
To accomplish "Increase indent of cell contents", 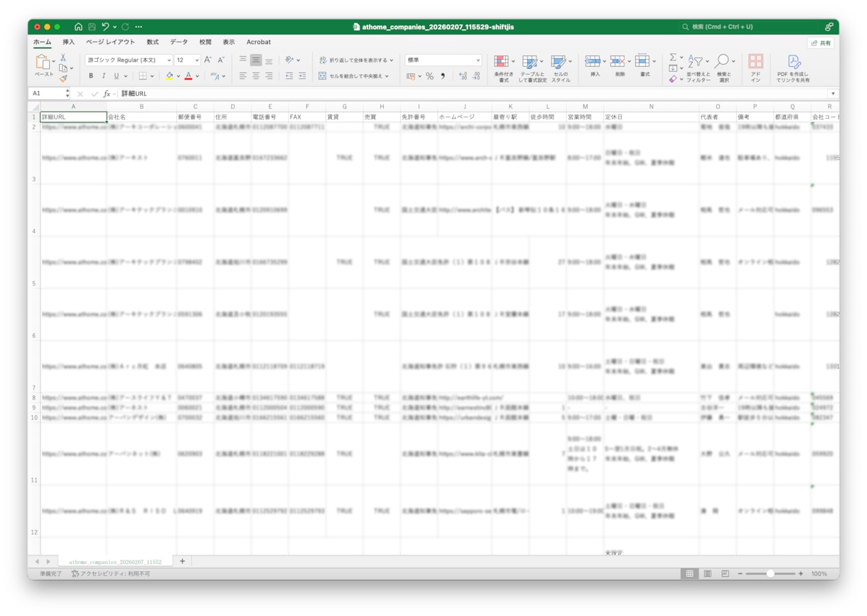I will coord(302,76).
